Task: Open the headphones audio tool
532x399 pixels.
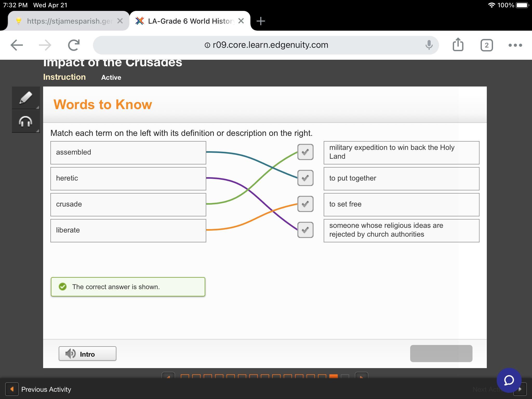Action: [26, 121]
